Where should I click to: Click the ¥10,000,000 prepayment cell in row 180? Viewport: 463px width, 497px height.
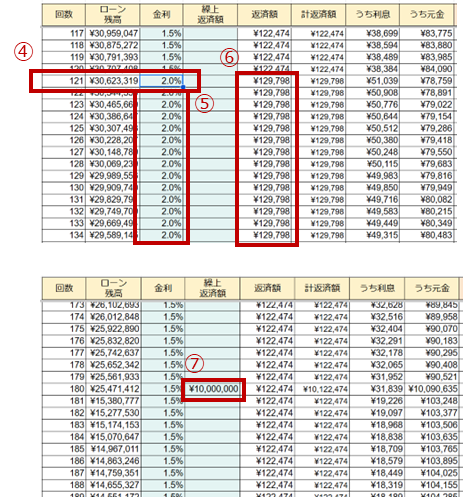[x=213, y=389]
